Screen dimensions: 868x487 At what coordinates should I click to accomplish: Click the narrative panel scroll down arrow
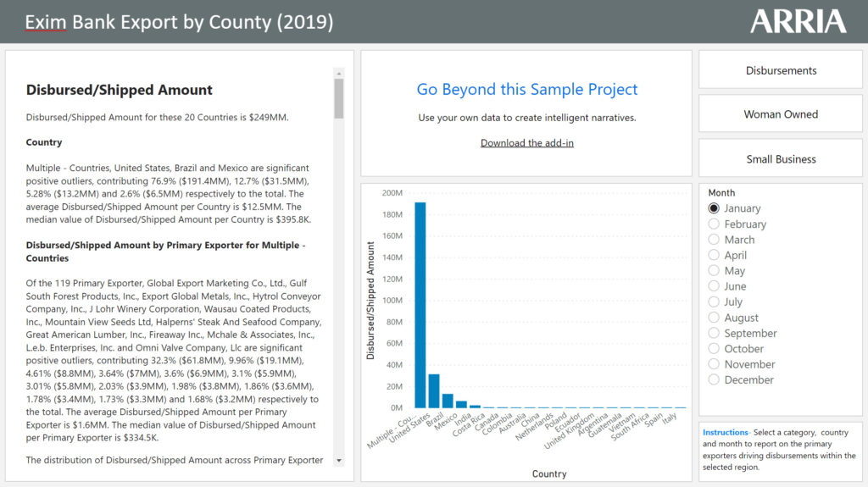point(339,461)
